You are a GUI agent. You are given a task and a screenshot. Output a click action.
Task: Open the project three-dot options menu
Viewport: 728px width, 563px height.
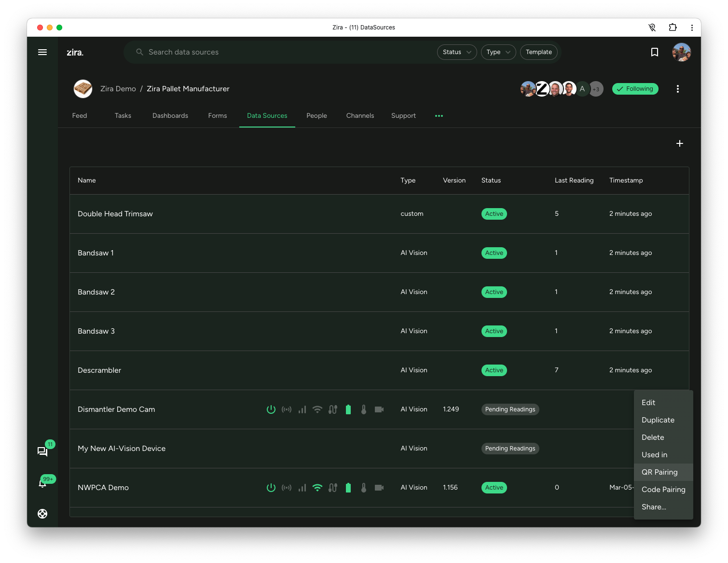point(678,89)
